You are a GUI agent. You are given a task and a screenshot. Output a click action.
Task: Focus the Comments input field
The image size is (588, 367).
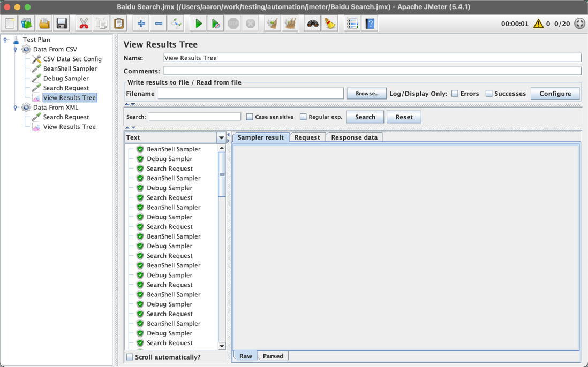click(x=372, y=71)
